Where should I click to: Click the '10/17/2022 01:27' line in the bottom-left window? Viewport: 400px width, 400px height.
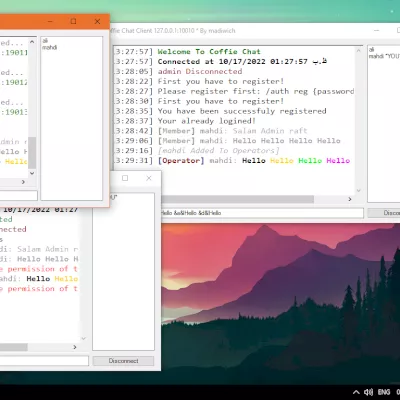tap(40, 210)
